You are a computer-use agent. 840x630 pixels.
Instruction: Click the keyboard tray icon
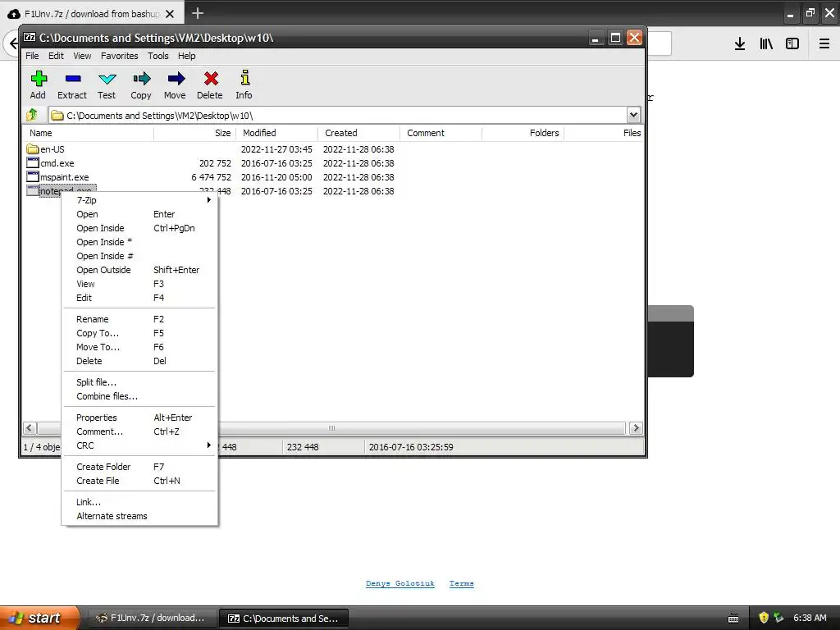point(733,619)
